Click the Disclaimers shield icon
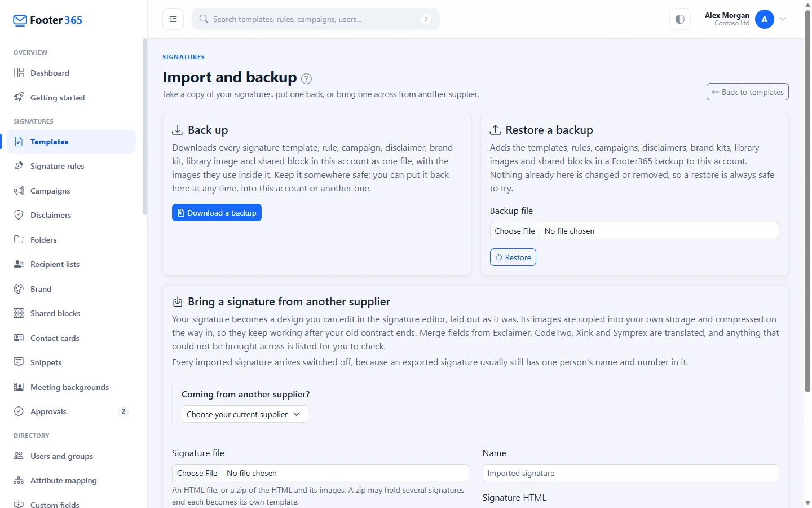The width and height of the screenshot is (812, 508). coord(19,215)
